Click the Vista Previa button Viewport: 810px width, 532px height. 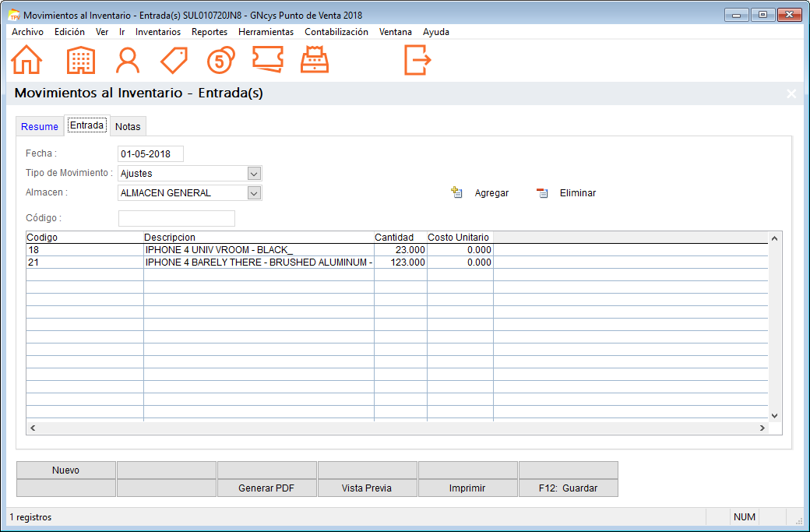367,488
